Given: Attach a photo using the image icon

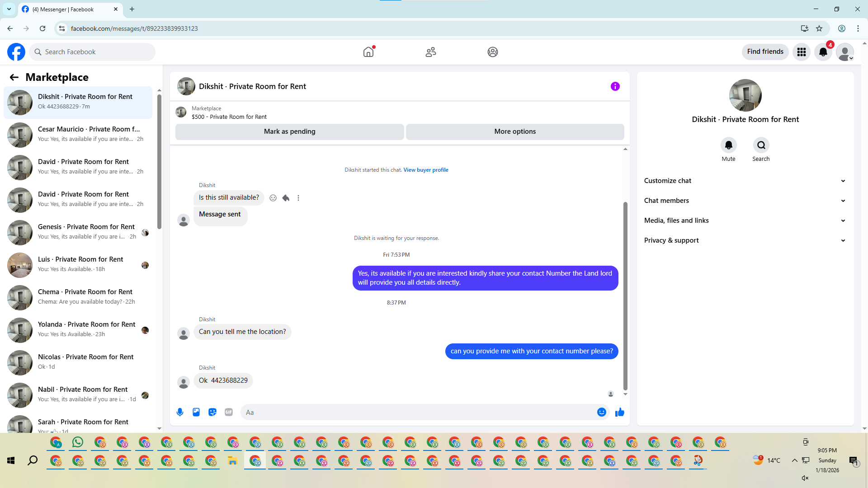Looking at the screenshot, I should pyautogui.click(x=196, y=412).
